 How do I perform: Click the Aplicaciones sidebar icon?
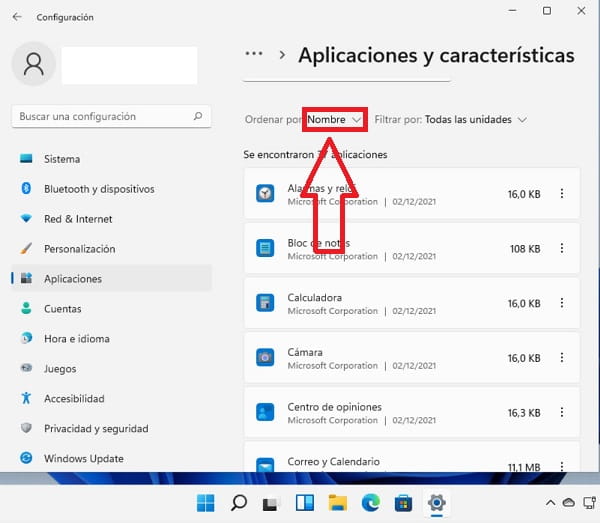tap(26, 278)
